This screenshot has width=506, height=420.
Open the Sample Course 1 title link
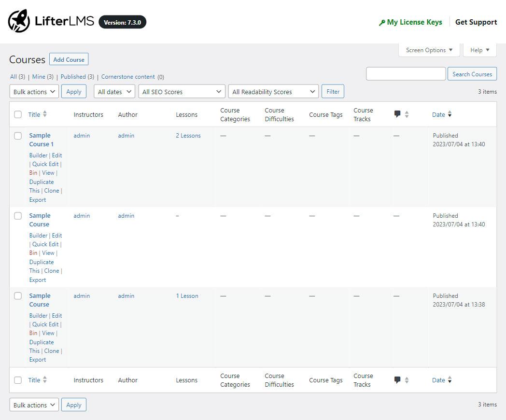(x=42, y=140)
